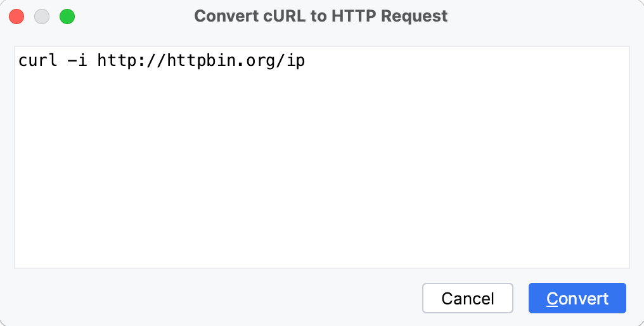Click the "http" scheme of the URL
Screen dimensions: 644x326
(117, 62)
